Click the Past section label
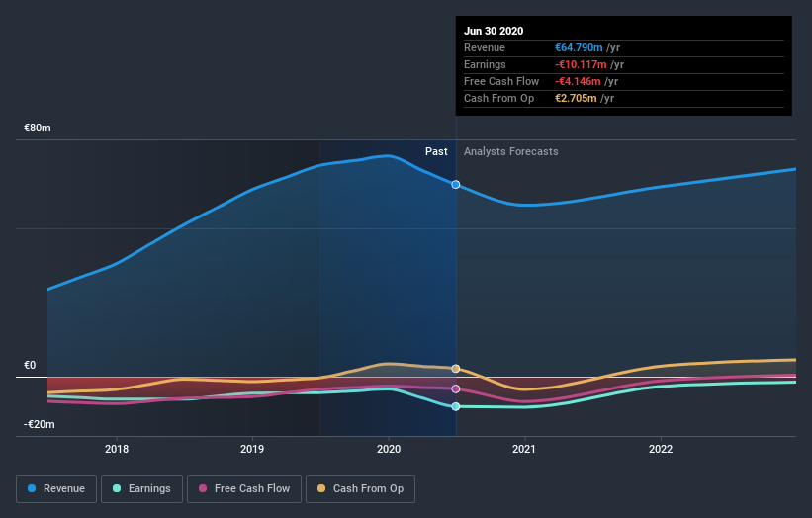 [436, 151]
